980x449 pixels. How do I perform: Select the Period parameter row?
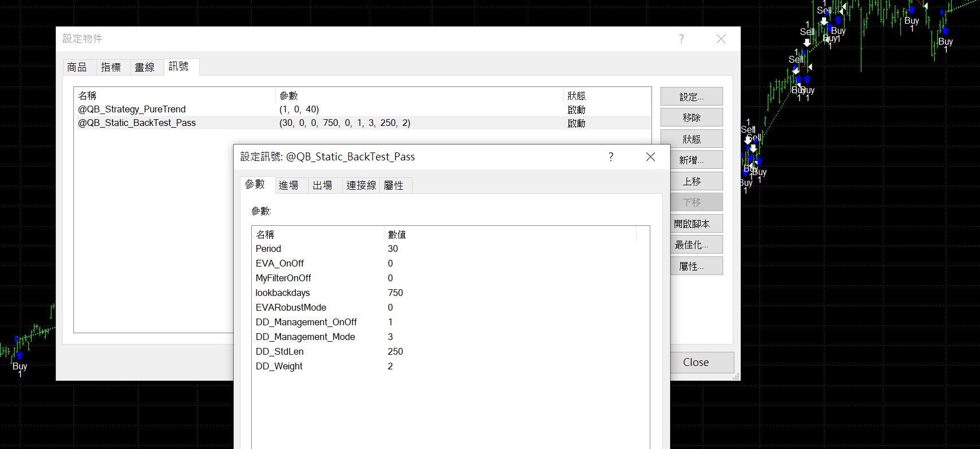coord(269,249)
